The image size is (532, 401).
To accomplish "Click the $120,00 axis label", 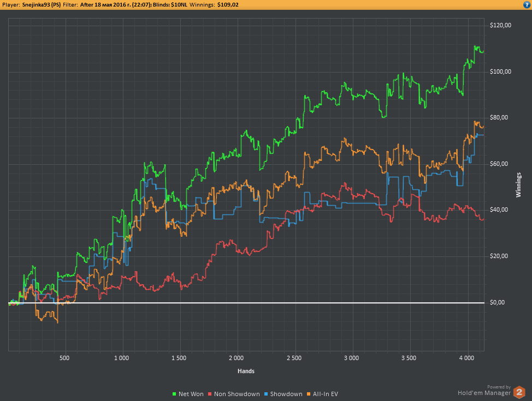I will coord(500,26).
